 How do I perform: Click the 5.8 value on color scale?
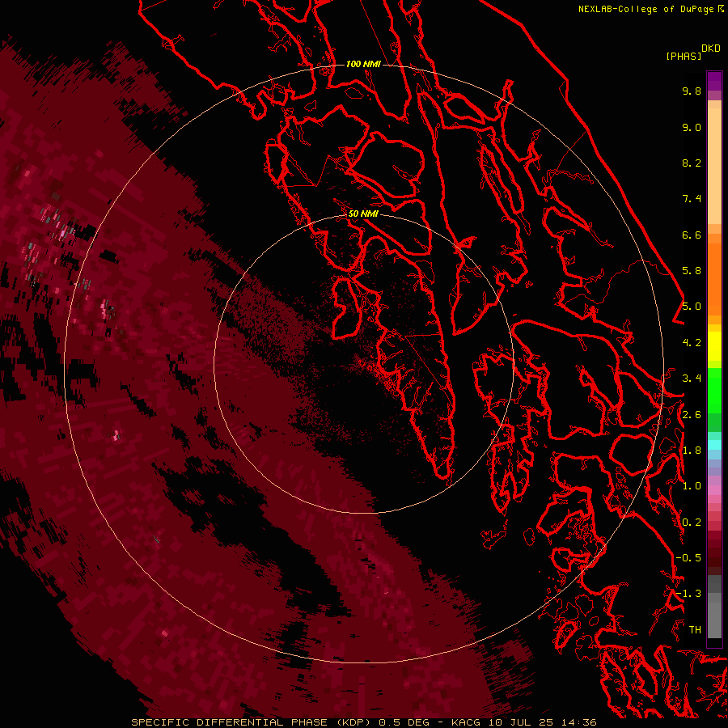coord(692,271)
